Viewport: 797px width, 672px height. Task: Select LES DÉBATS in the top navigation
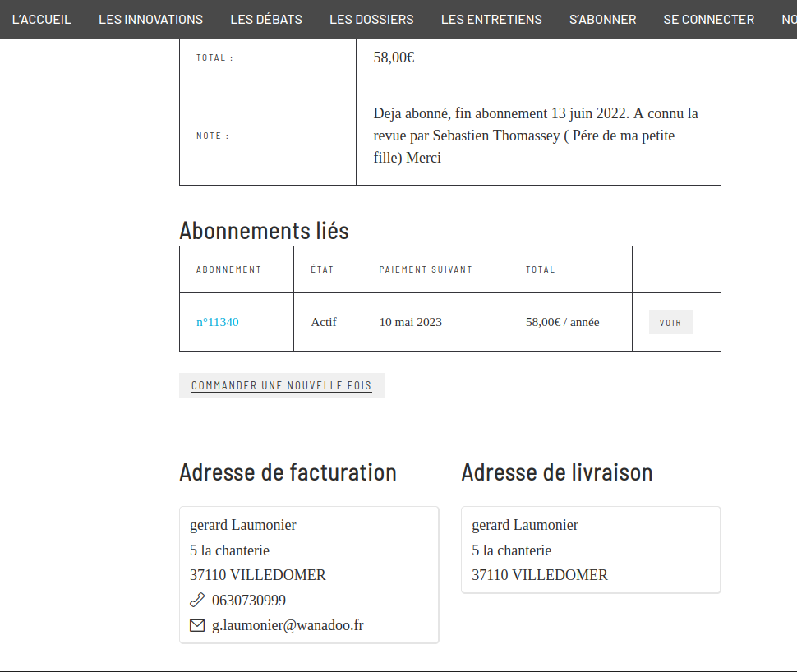[x=266, y=20]
